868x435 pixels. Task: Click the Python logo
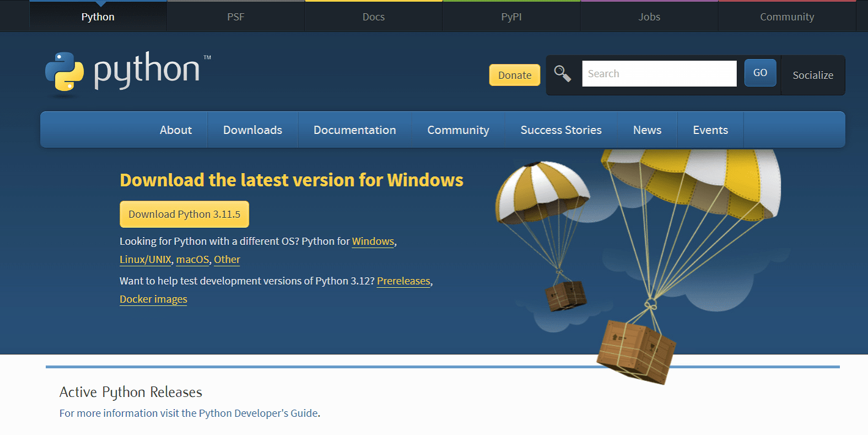(x=127, y=72)
